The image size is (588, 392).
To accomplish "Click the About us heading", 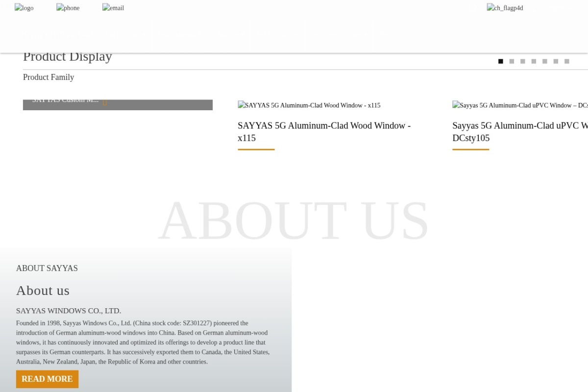I will click(x=43, y=290).
